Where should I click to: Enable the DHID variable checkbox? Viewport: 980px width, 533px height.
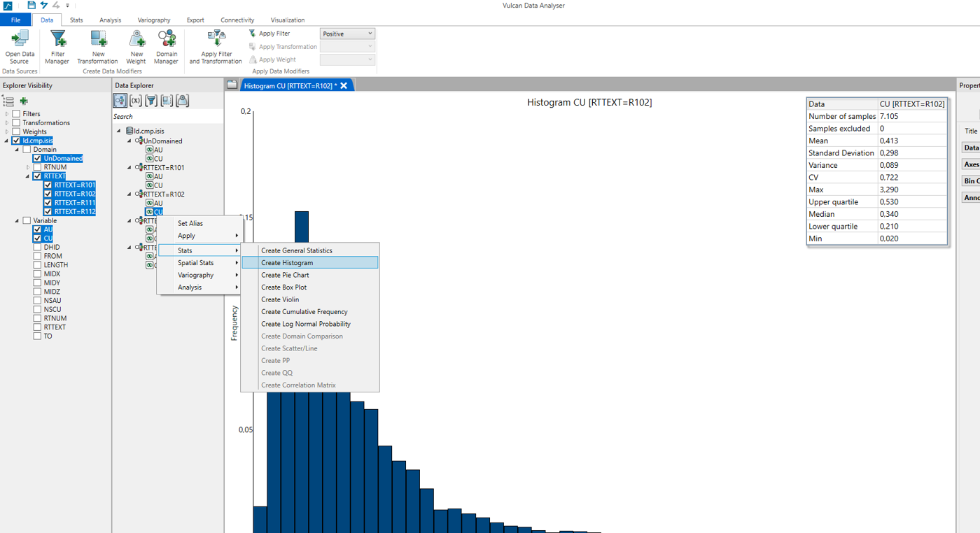37,247
